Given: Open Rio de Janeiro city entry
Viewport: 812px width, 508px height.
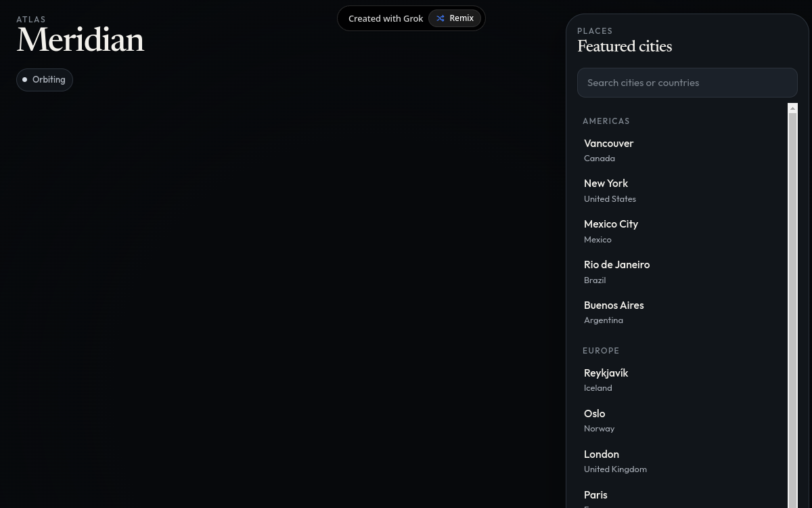Looking at the screenshot, I should point(682,272).
